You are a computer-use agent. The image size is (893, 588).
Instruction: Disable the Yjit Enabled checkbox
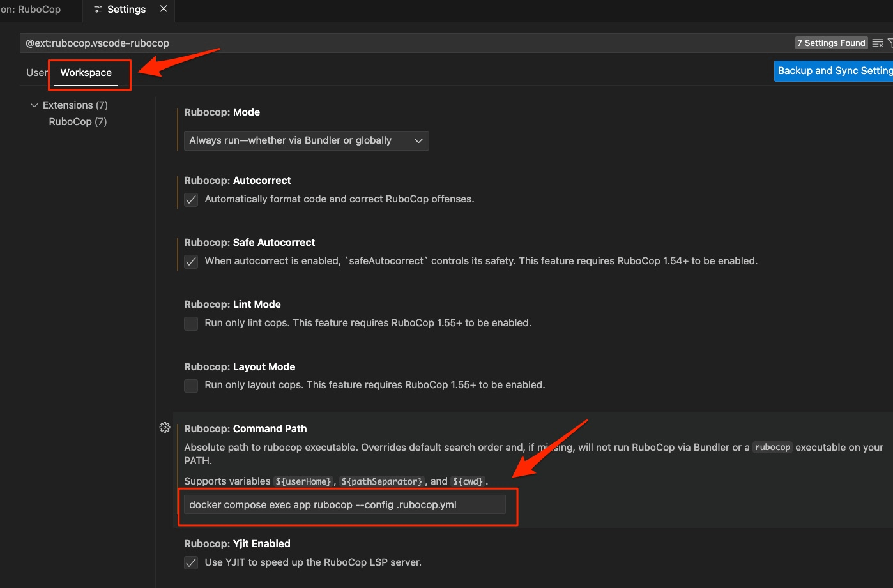[191, 562]
